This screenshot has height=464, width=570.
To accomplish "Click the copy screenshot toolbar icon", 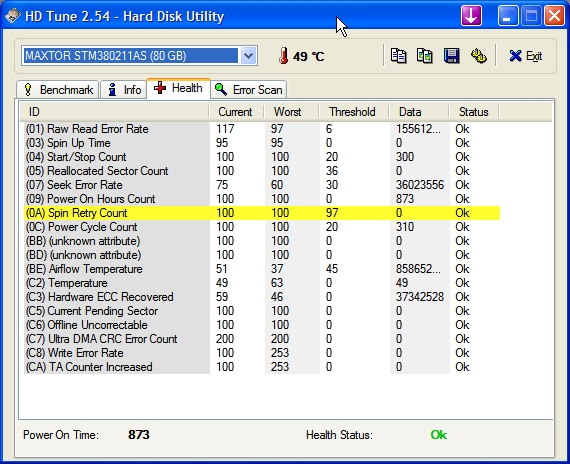I will click(x=425, y=56).
